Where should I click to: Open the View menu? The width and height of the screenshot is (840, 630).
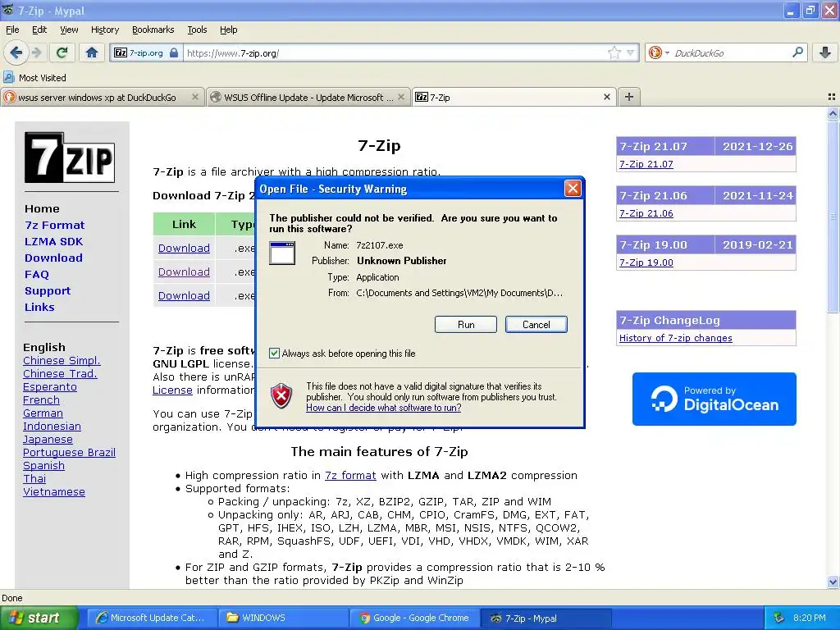pos(69,30)
